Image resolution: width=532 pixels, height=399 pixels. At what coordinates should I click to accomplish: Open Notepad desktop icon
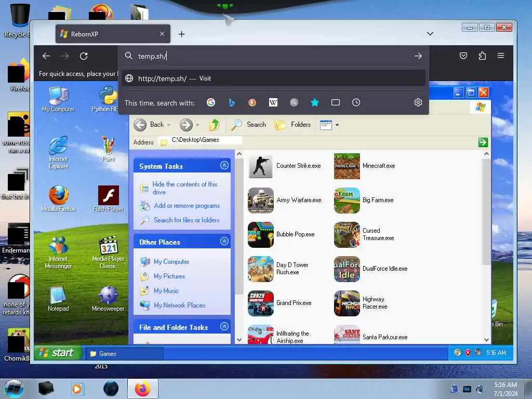pos(58,299)
